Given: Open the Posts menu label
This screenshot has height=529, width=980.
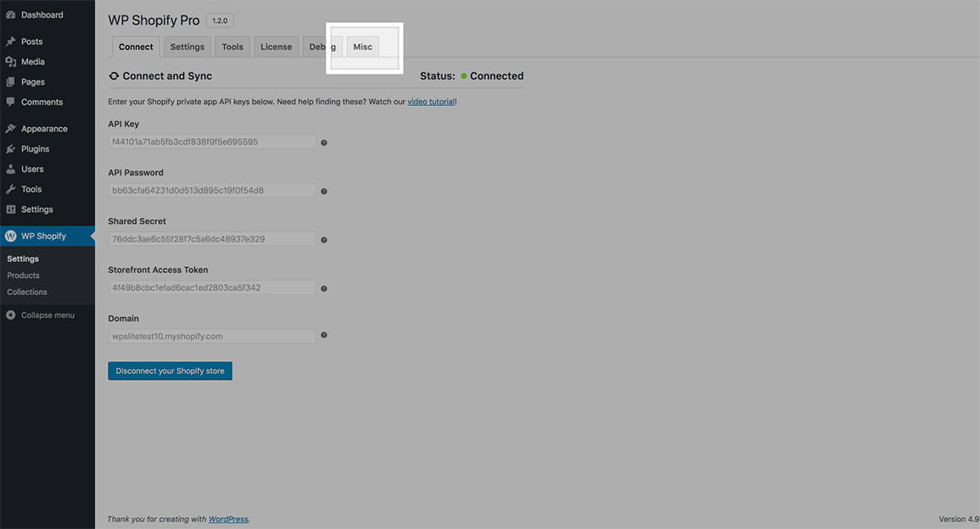Looking at the screenshot, I should tap(32, 42).
